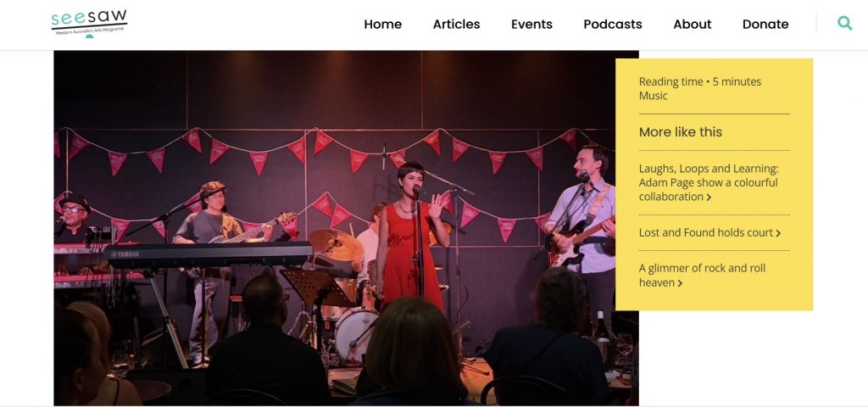Open the Events menu item

pyautogui.click(x=531, y=25)
